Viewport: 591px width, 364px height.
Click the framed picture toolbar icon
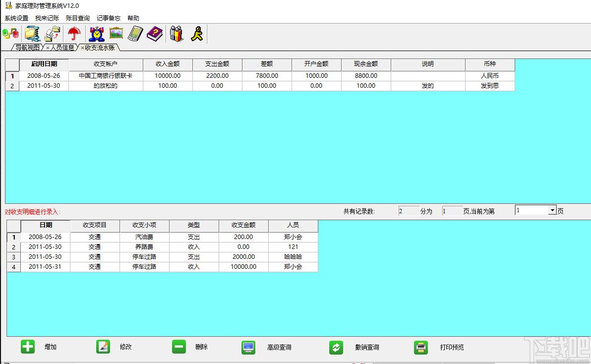click(x=116, y=33)
